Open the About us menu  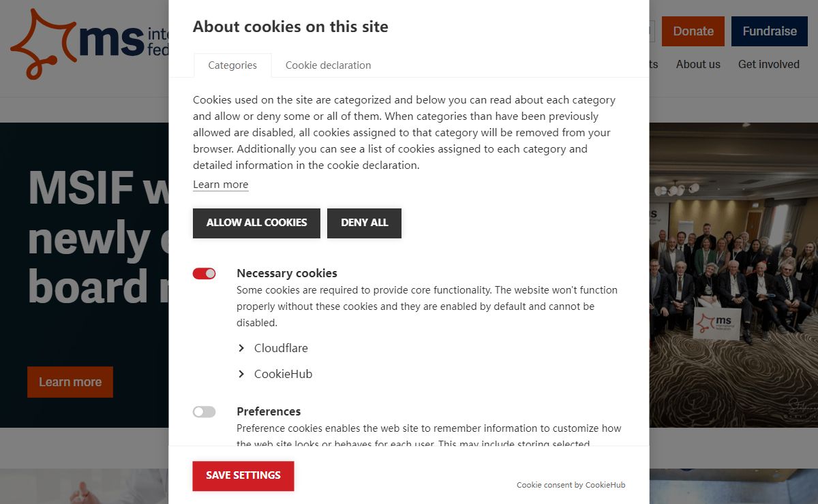pos(698,64)
